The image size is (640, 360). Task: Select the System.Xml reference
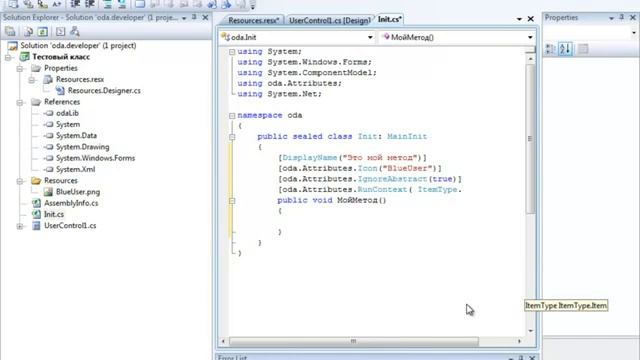76,169
